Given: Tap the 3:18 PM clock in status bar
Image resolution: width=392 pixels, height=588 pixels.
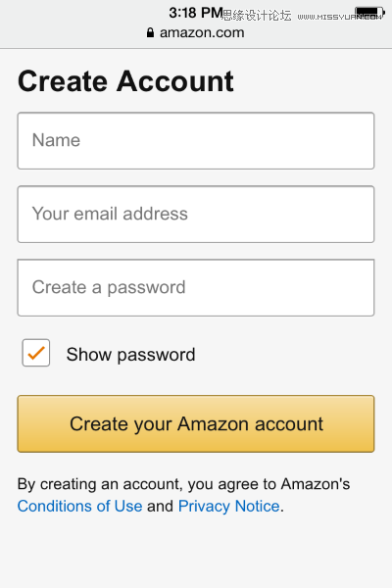Looking at the screenshot, I should (x=196, y=13).
